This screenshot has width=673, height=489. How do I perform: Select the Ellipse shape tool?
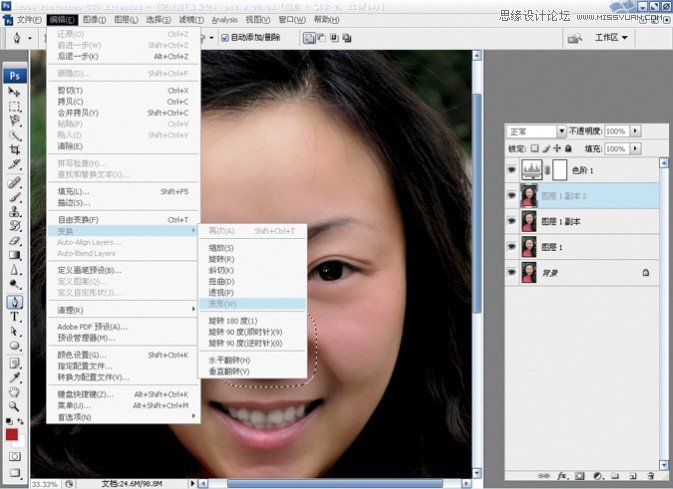pyautogui.click(x=14, y=346)
